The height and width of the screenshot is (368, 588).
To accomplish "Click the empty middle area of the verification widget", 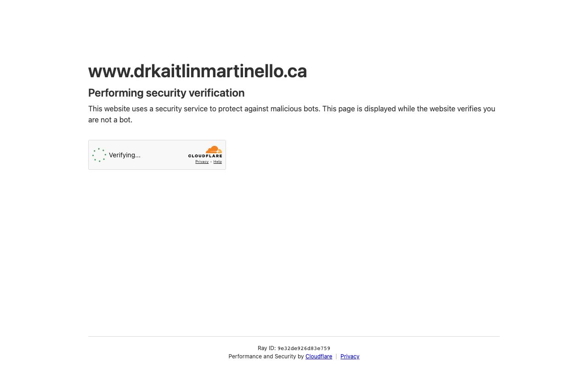I will (163, 155).
